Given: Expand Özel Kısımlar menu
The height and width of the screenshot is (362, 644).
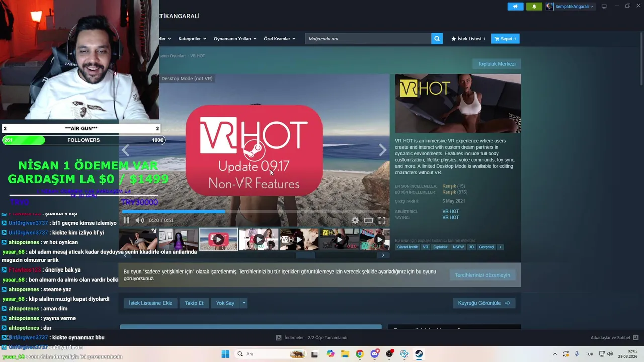Looking at the screenshot, I should tap(279, 39).
